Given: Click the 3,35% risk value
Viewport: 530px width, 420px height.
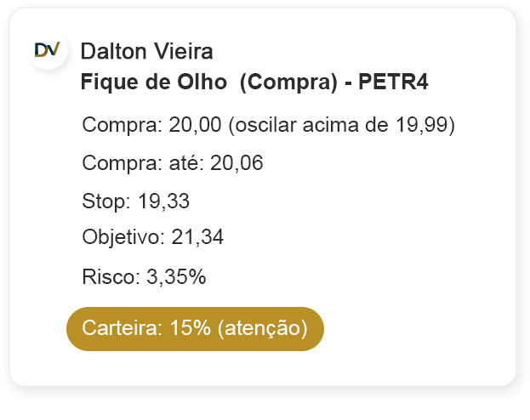Looking at the screenshot, I should (x=176, y=276).
